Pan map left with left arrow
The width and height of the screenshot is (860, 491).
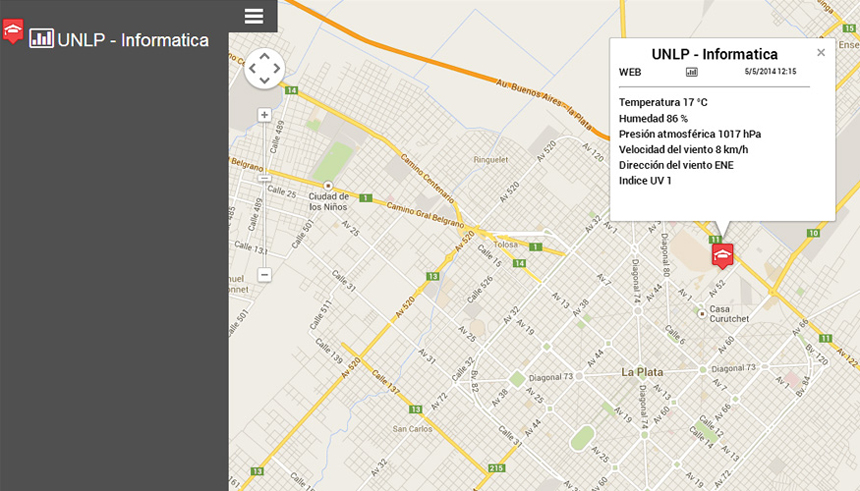pos(252,69)
